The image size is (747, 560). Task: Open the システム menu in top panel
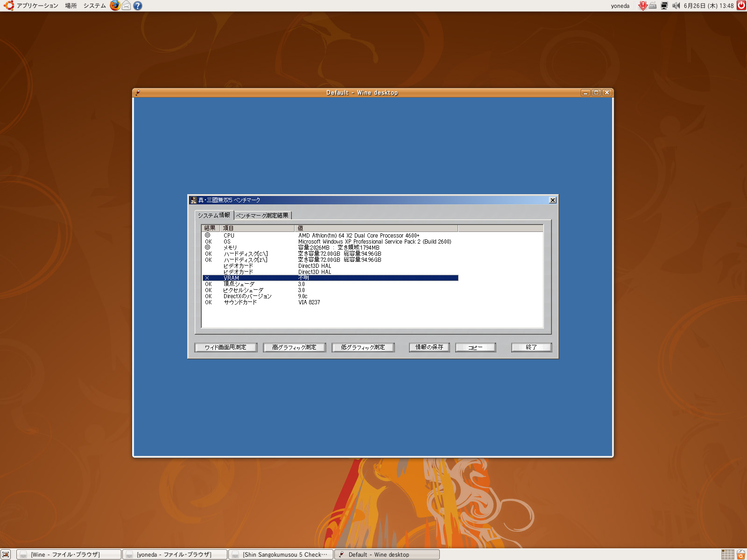[94, 6]
